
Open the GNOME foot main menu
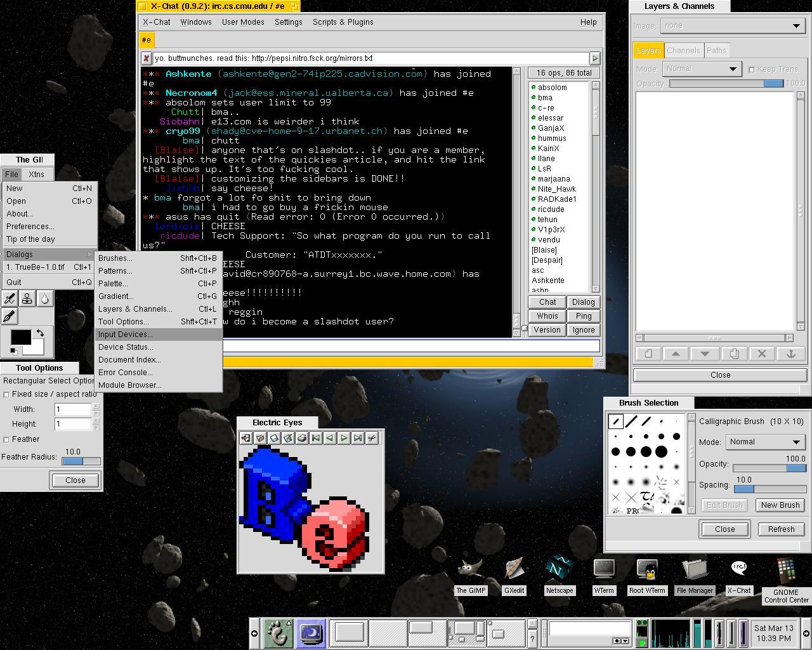coord(277,633)
